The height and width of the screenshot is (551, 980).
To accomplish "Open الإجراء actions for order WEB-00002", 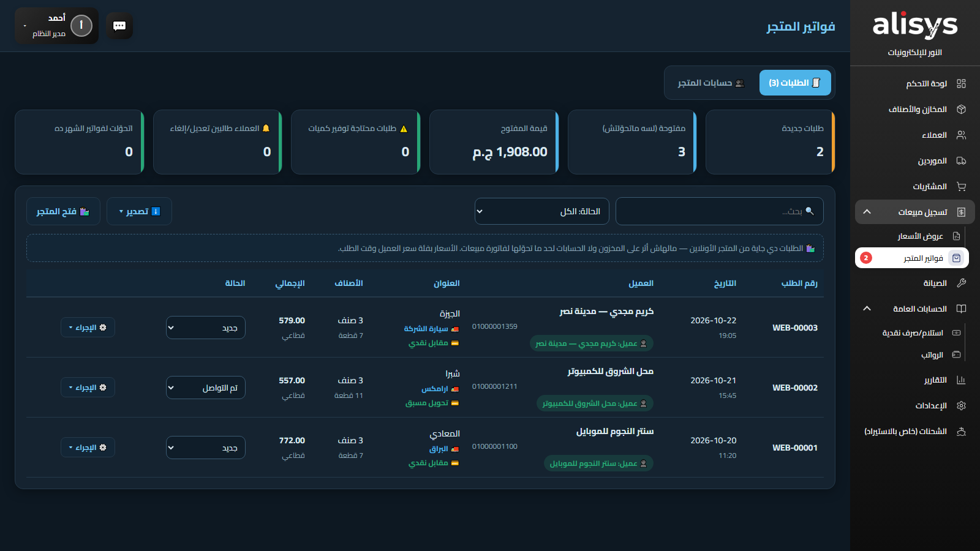I will [x=88, y=388].
